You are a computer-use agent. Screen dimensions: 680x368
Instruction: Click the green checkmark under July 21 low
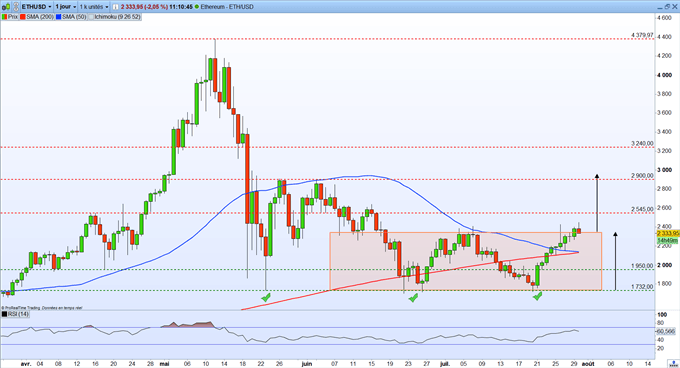[x=537, y=296]
